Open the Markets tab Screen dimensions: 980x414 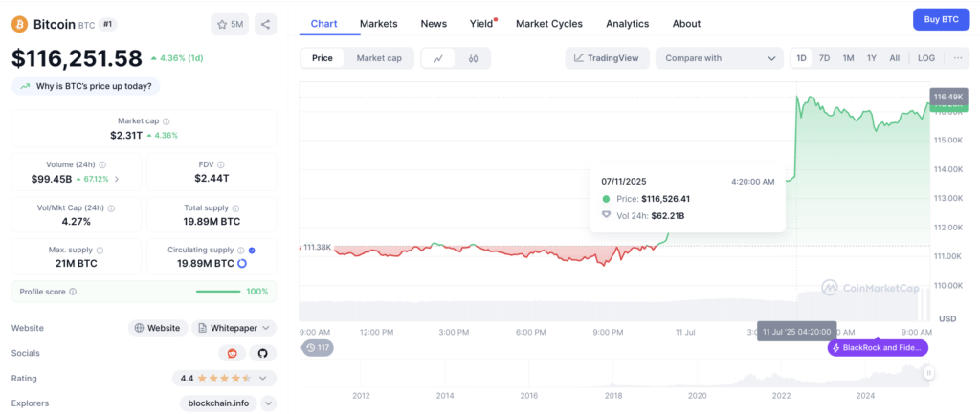pos(378,24)
